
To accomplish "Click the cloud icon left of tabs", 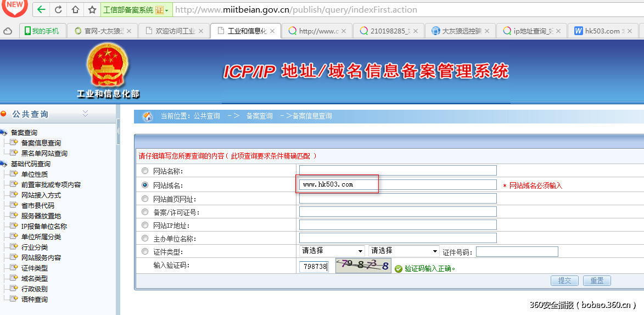I will click(x=8, y=31).
